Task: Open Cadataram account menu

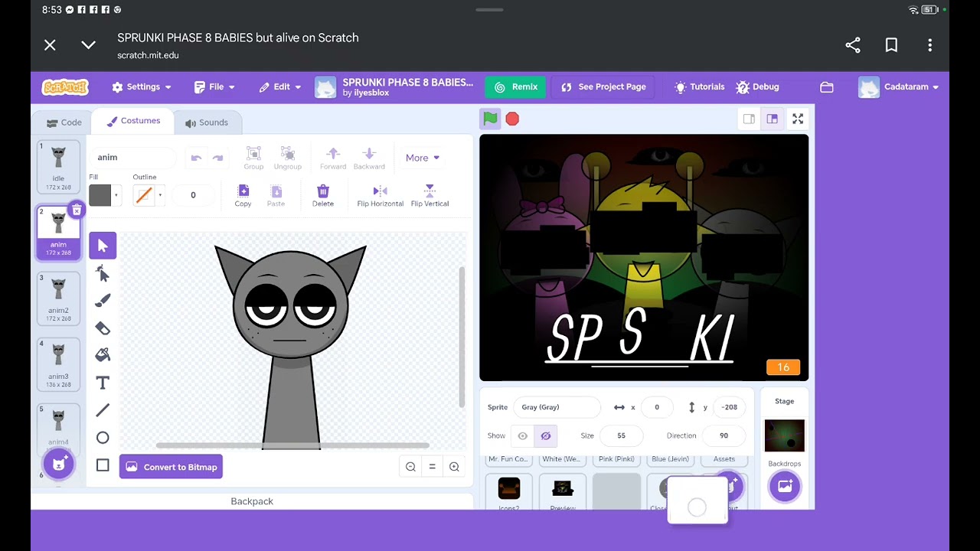Action: click(x=900, y=87)
